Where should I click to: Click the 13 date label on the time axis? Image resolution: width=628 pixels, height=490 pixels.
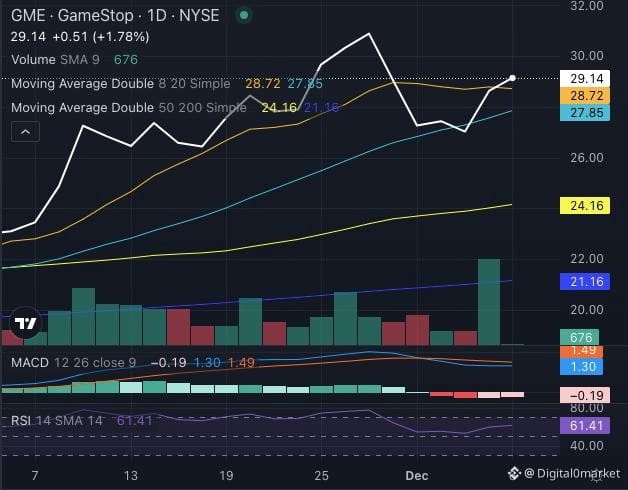click(x=131, y=476)
